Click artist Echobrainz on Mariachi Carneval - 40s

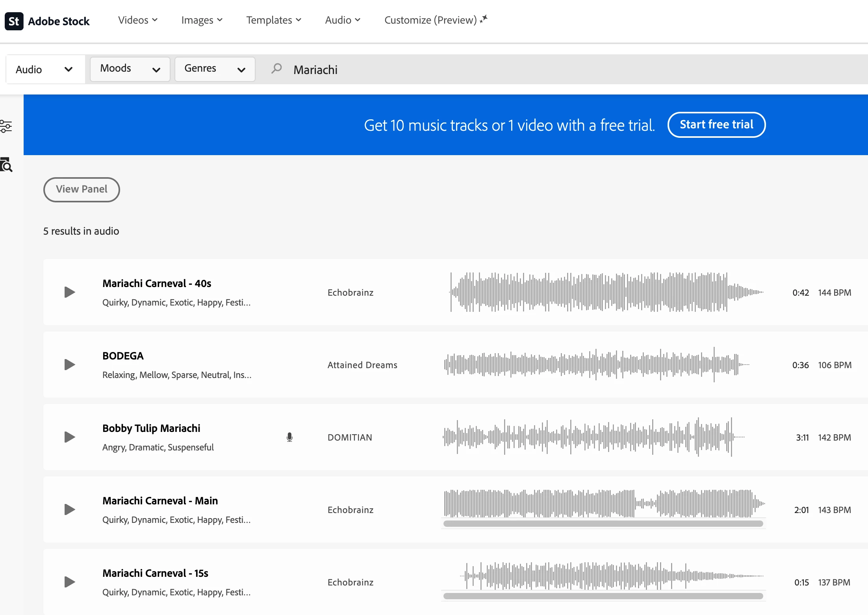tap(351, 293)
